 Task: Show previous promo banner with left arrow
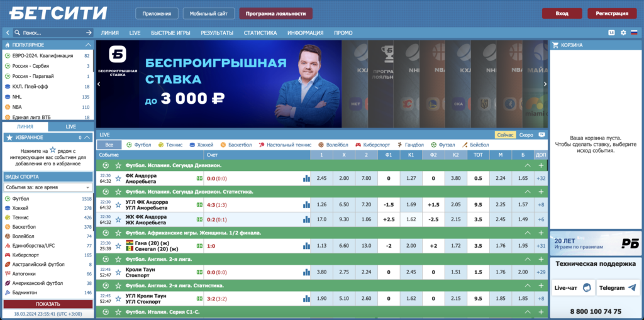tap(99, 84)
